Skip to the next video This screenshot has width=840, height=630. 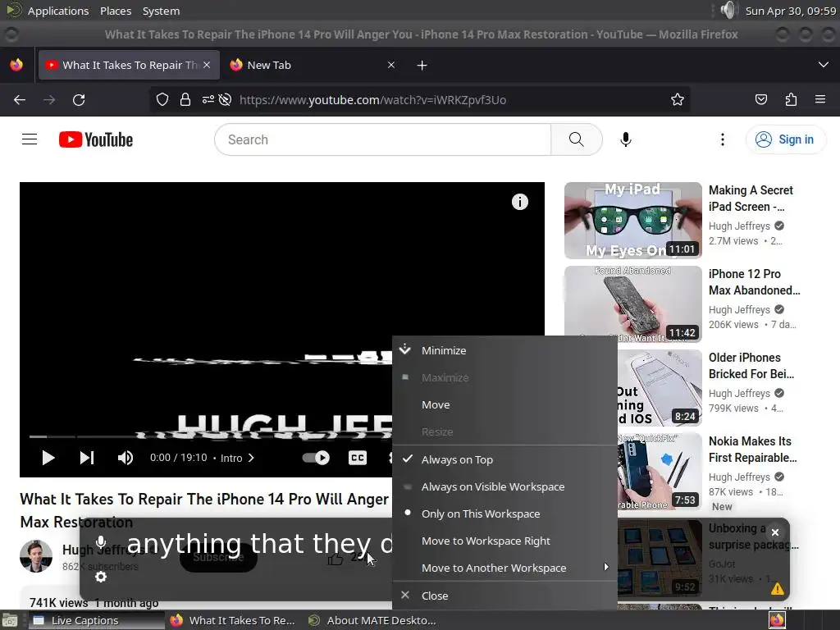point(87,458)
